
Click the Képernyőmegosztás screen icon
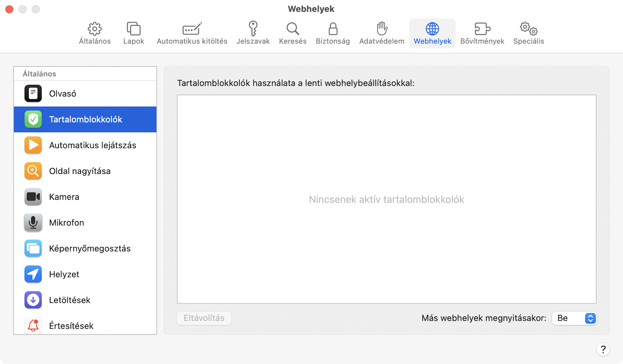tap(33, 248)
